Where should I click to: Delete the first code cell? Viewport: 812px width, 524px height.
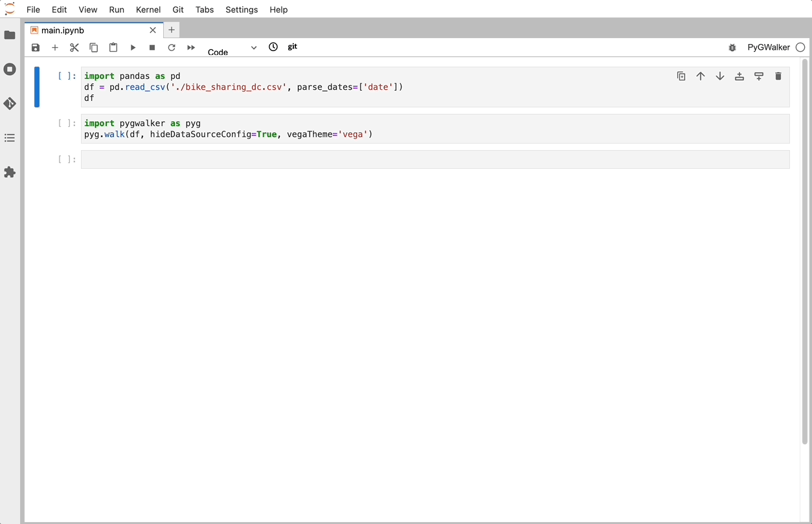click(x=778, y=76)
